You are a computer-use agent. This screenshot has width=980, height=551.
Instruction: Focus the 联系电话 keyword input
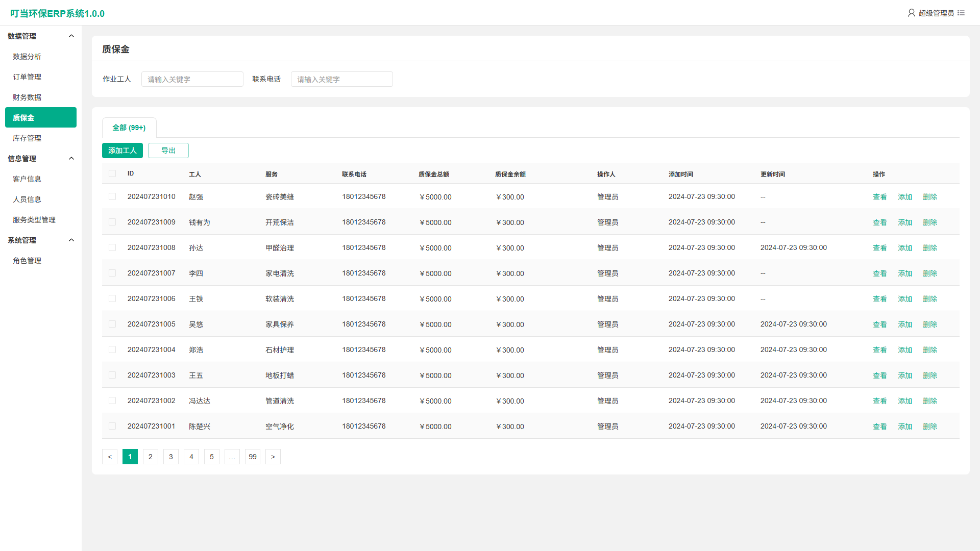click(342, 79)
